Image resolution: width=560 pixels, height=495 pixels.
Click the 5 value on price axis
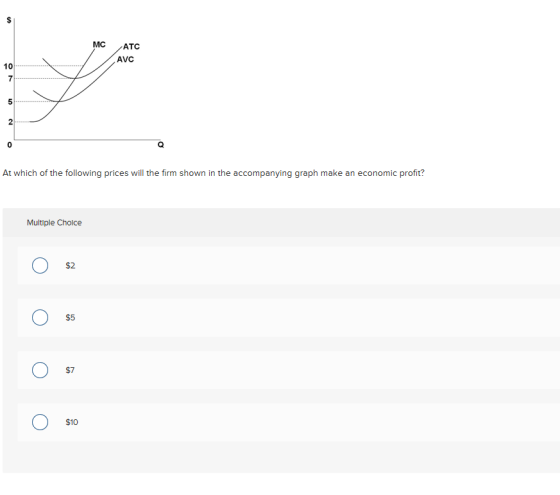[10, 102]
